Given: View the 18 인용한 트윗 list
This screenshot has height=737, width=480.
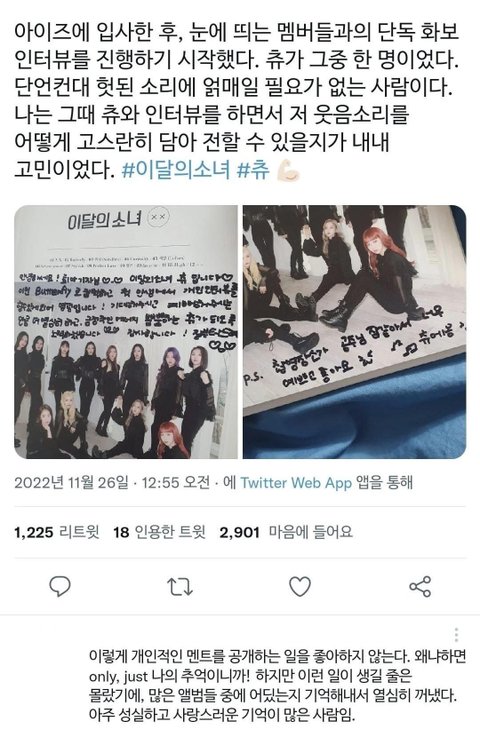Looking at the screenshot, I should pyautogui.click(x=159, y=532).
